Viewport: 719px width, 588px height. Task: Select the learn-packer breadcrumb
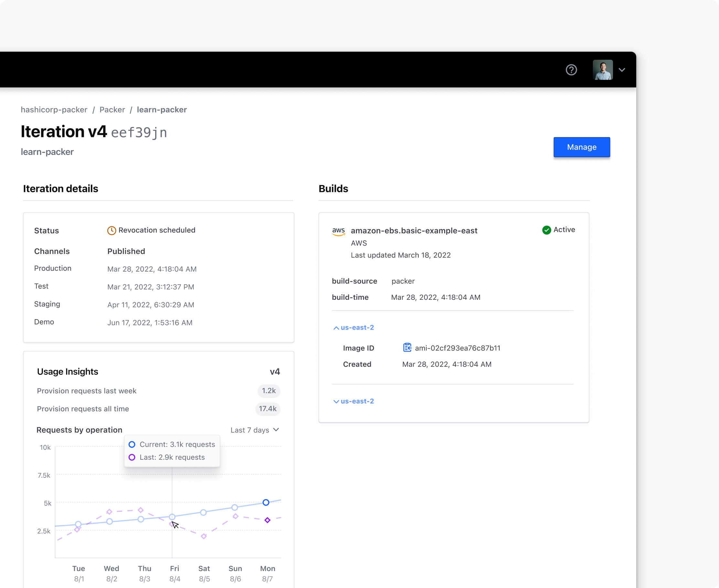pyautogui.click(x=162, y=110)
